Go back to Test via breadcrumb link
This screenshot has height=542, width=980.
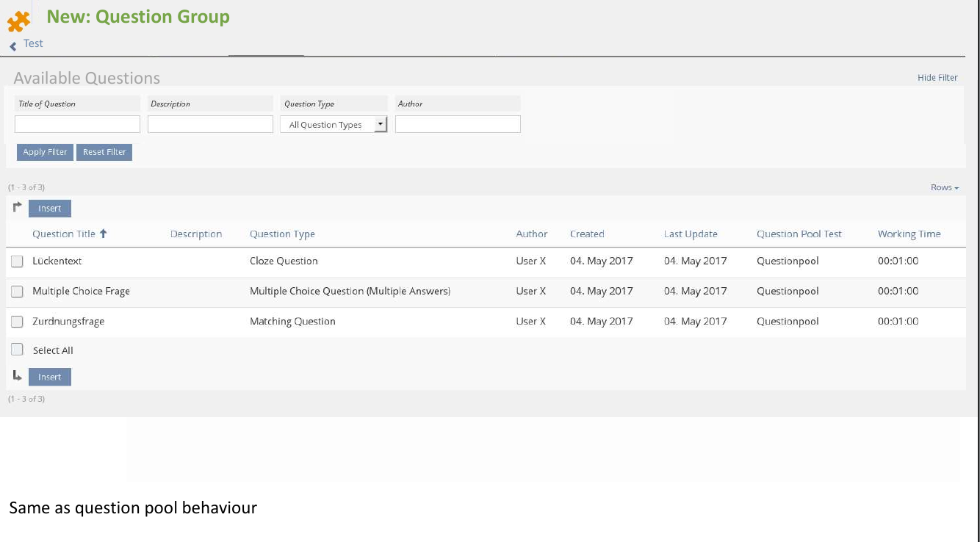coord(33,43)
